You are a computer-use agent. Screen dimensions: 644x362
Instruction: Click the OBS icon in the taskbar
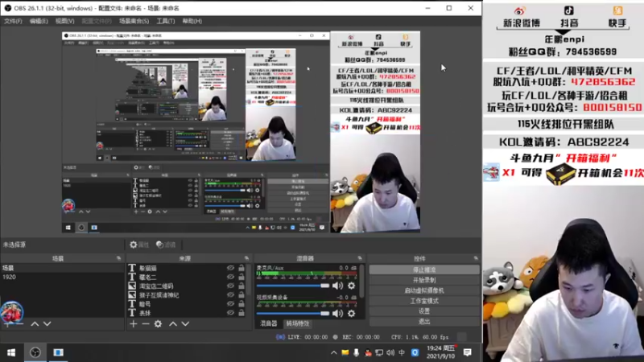pyautogui.click(x=35, y=352)
